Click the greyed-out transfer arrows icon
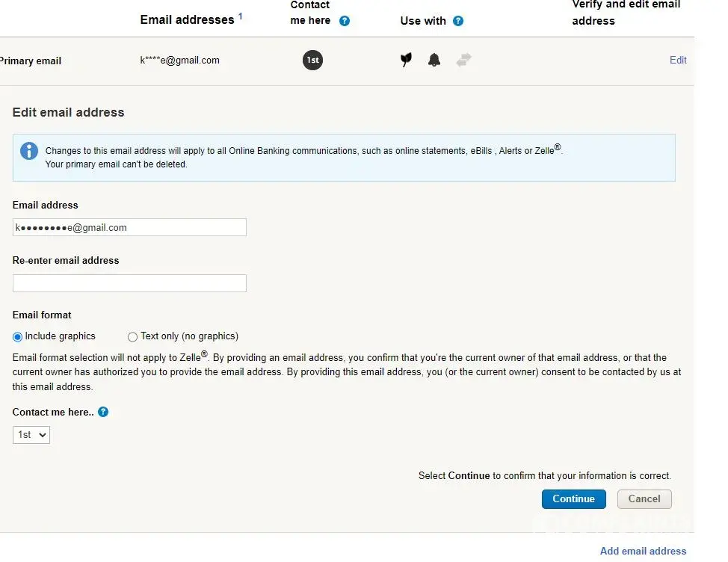This screenshot has height=562, width=728. (463, 61)
